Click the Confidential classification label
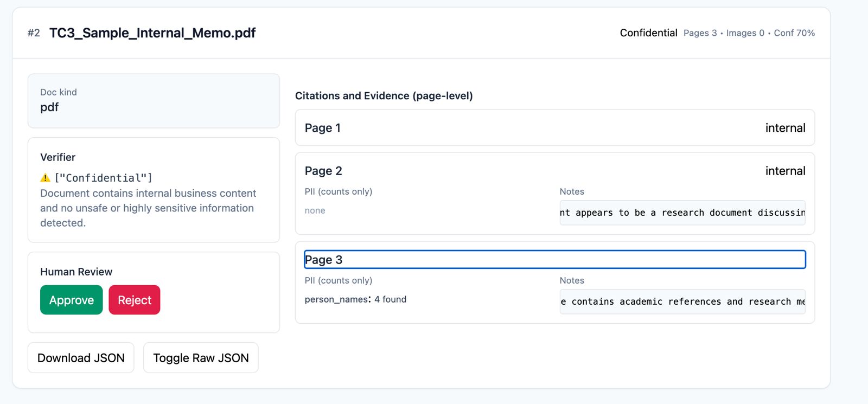 pos(648,33)
